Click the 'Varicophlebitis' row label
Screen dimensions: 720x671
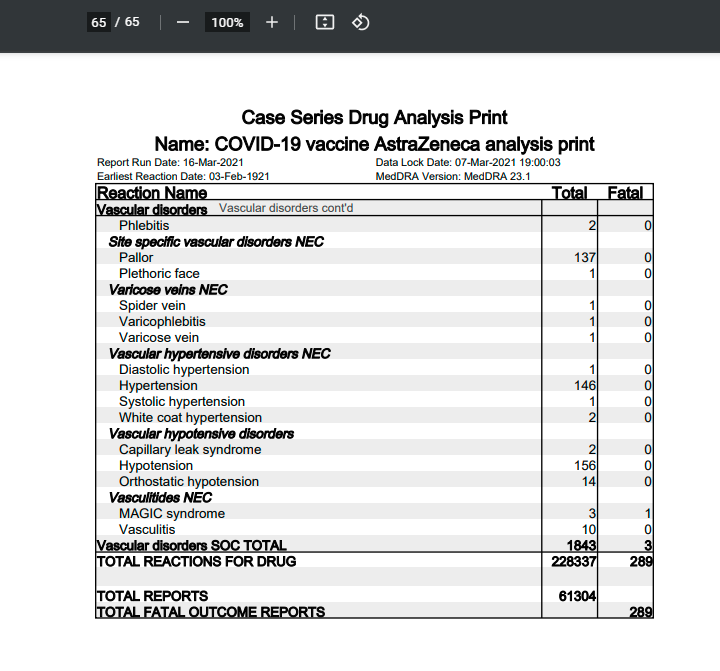(x=162, y=321)
